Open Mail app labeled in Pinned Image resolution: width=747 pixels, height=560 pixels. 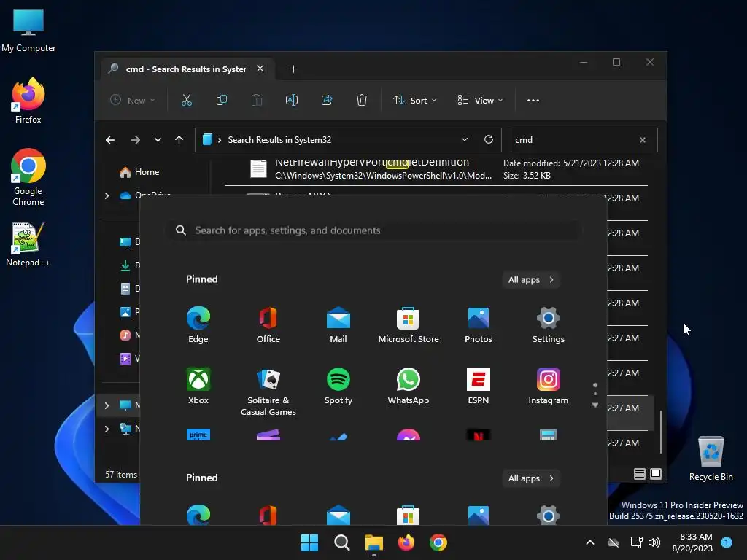(x=338, y=325)
